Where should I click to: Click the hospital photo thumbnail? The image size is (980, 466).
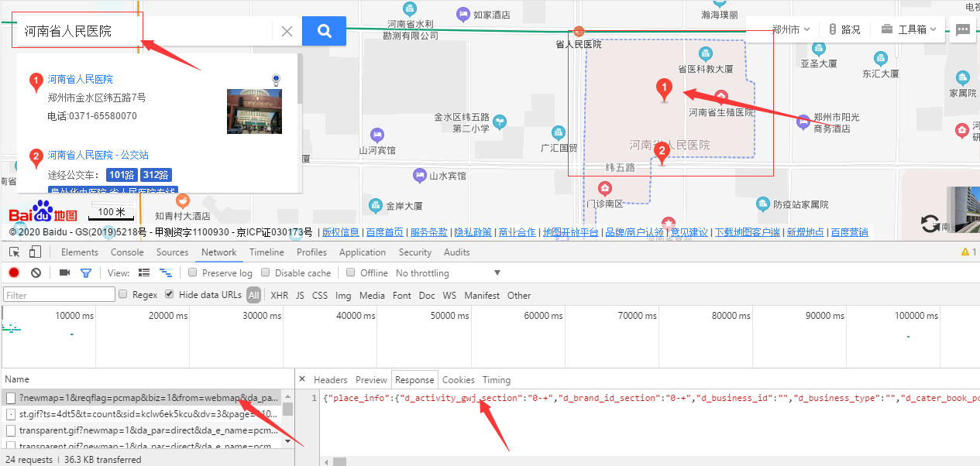click(x=254, y=111)
